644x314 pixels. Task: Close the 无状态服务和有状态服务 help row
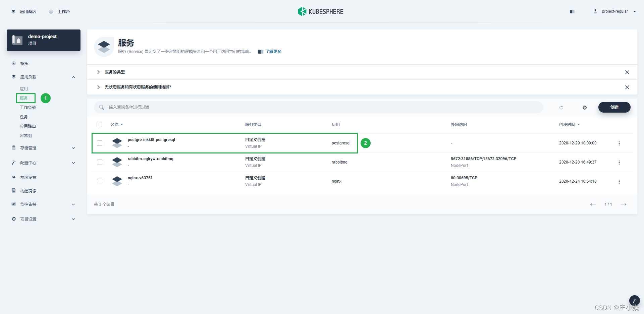point(627,87)
